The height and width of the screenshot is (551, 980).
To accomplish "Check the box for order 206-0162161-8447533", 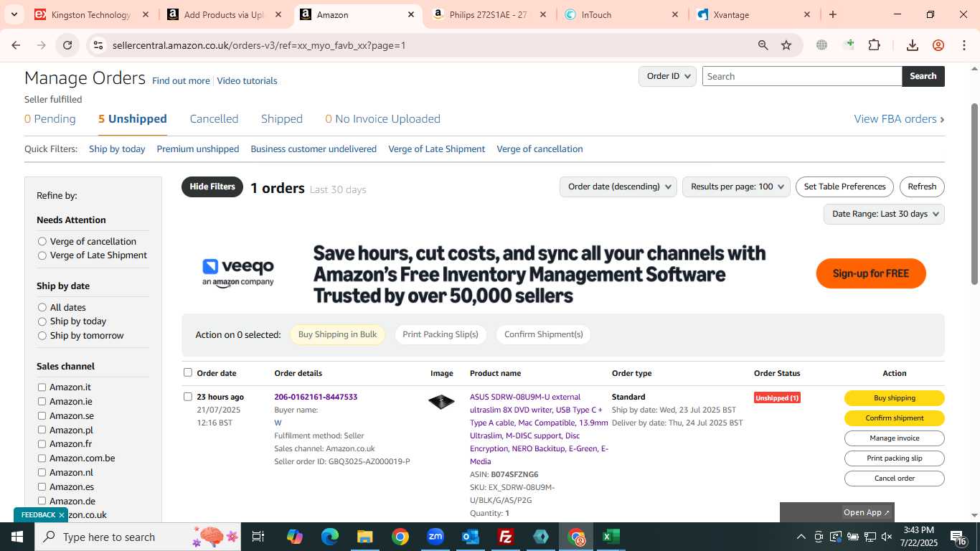I will click(188, 397).
